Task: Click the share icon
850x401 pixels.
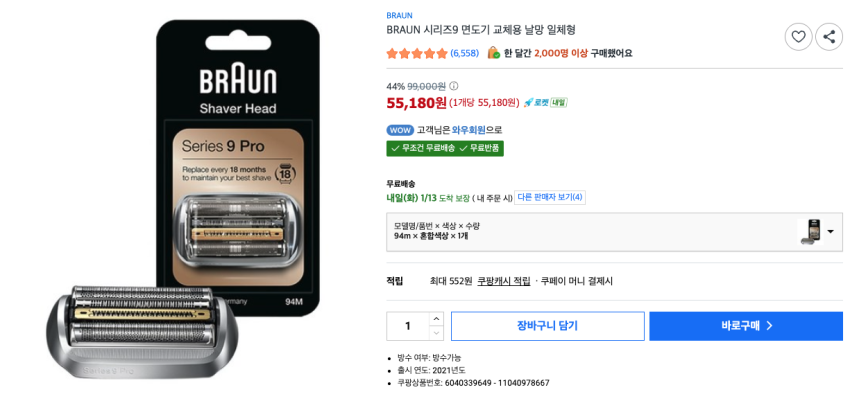Action: [x=829, y=37]
